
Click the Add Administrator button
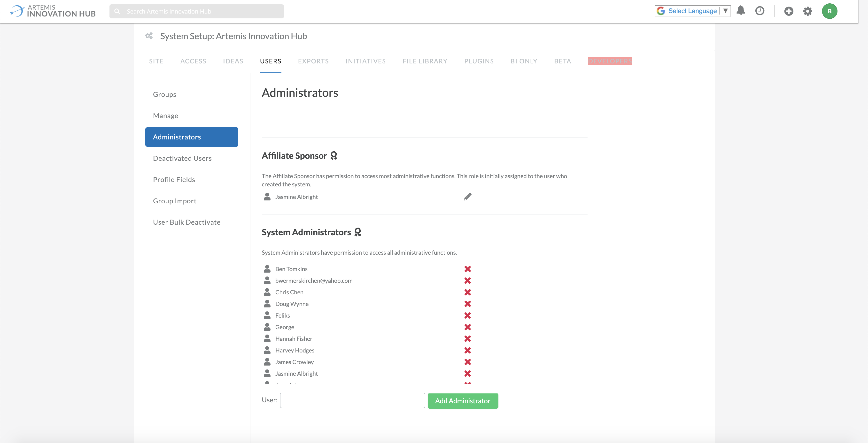point(463,401)
